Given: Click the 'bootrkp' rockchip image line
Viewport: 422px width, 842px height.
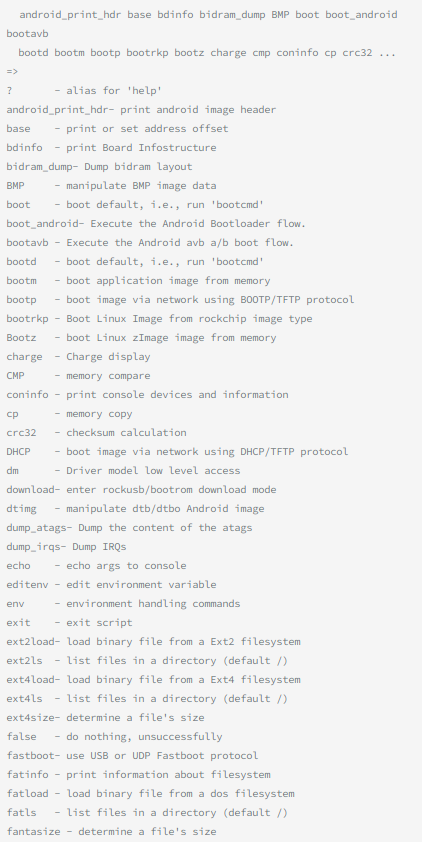Looking at the screenshot, I should (159, 318).
